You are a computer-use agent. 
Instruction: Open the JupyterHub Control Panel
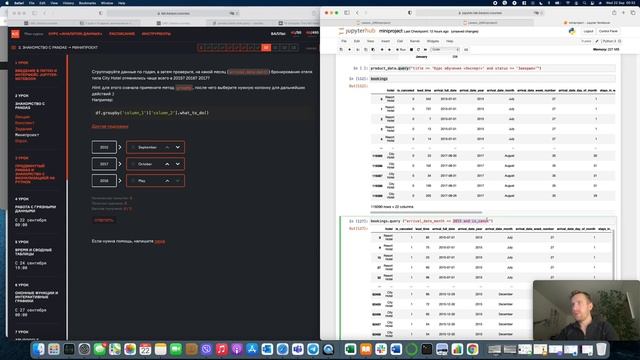(x=608, y=31)
